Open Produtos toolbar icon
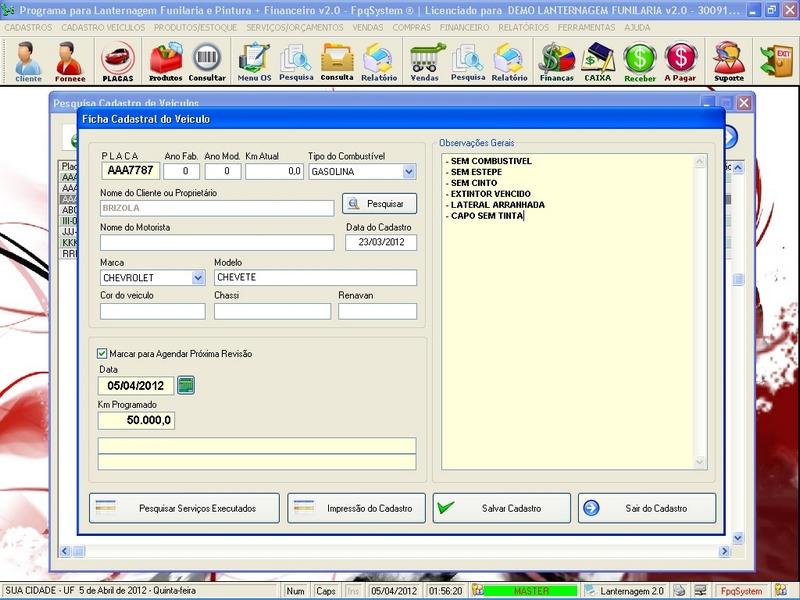Screen dimensions: 800x600 click(165, 61)
